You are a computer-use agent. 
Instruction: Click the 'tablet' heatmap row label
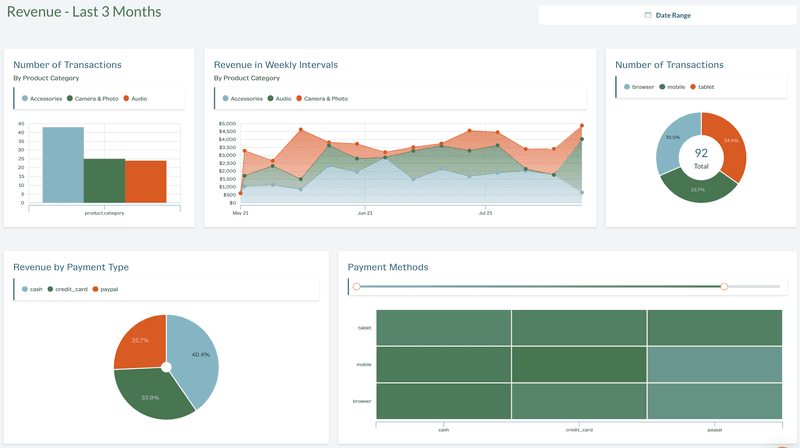pos(364,328)
